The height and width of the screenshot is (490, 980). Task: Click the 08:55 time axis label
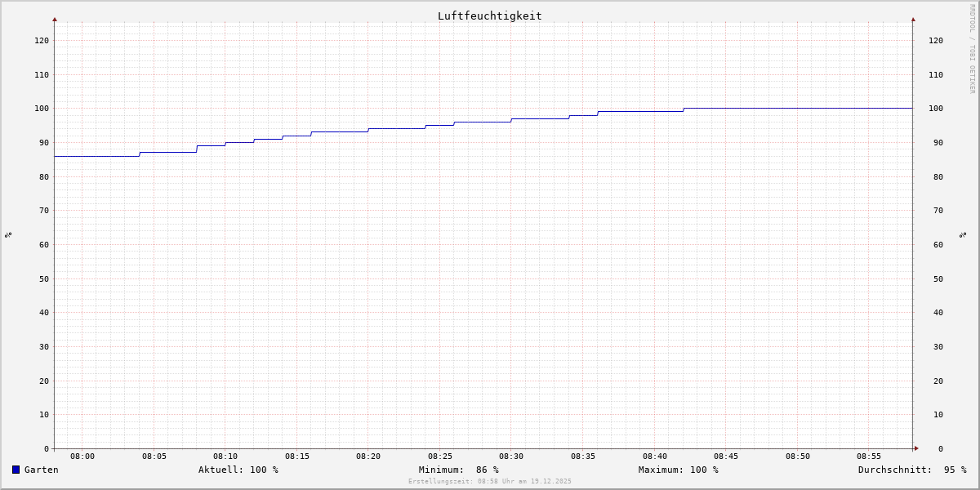click(x=869, y=457)
